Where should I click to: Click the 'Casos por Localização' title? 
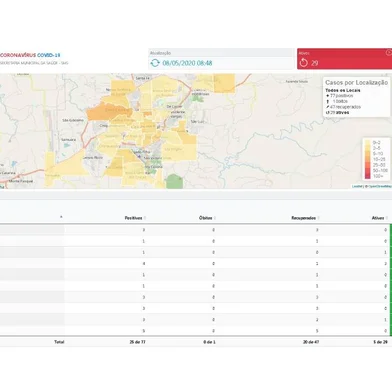point(356,83)
